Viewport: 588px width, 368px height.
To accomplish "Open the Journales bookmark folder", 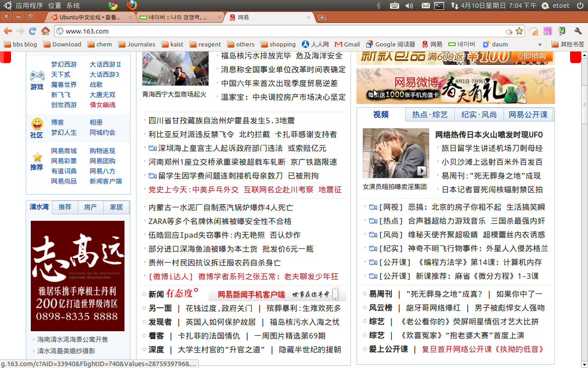I will point(136,44).
